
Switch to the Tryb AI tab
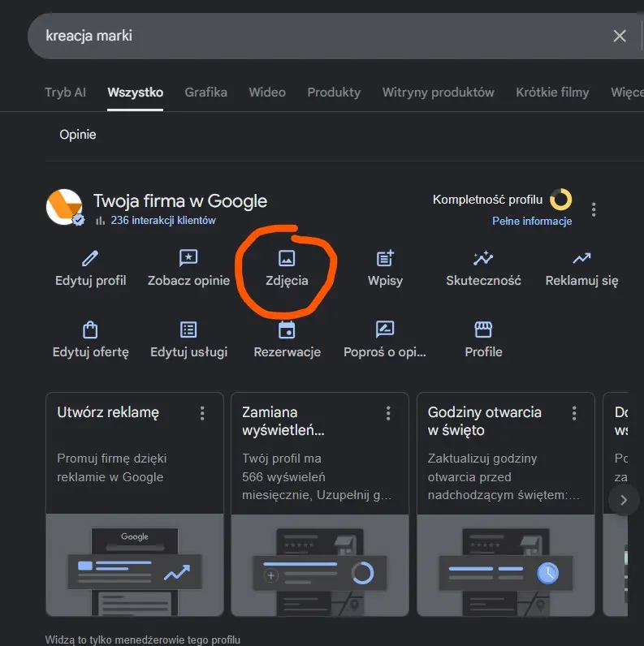coord(65,93)
